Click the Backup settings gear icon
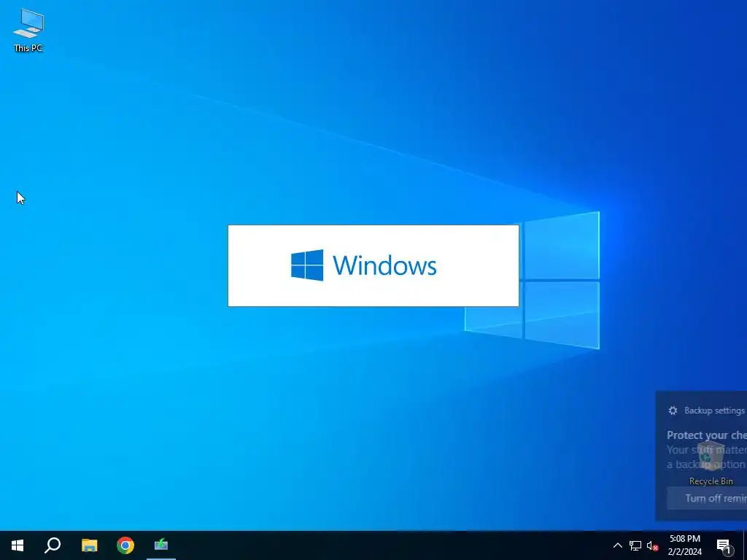This screenshot has width=747, height=560. click(x=673, y=411)
